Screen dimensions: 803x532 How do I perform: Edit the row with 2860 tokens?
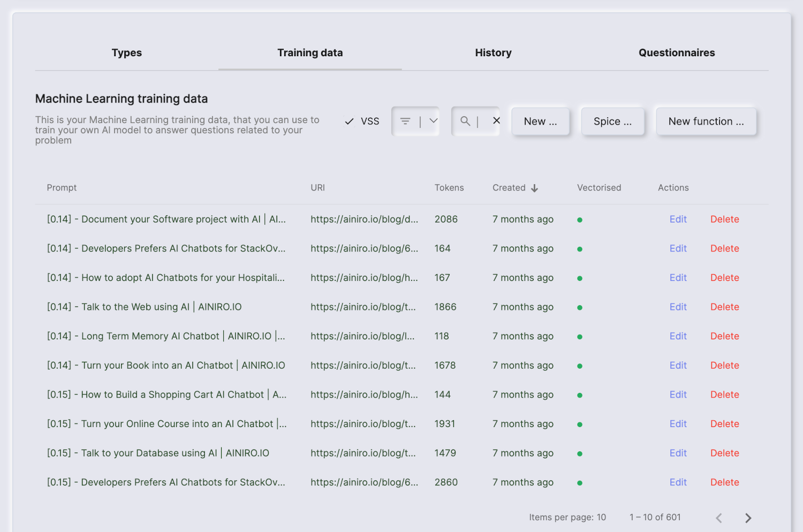coord(678,482)
